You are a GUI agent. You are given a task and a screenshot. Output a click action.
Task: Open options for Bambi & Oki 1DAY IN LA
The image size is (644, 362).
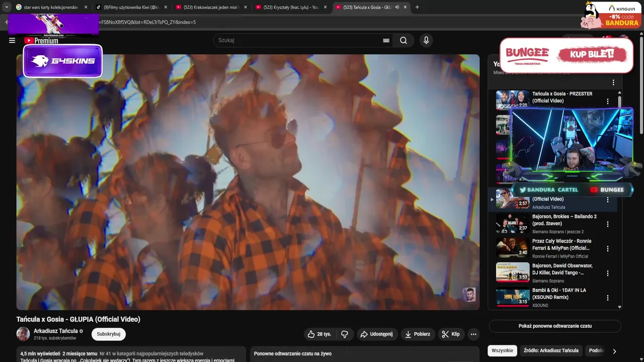[x=608, y=298]
